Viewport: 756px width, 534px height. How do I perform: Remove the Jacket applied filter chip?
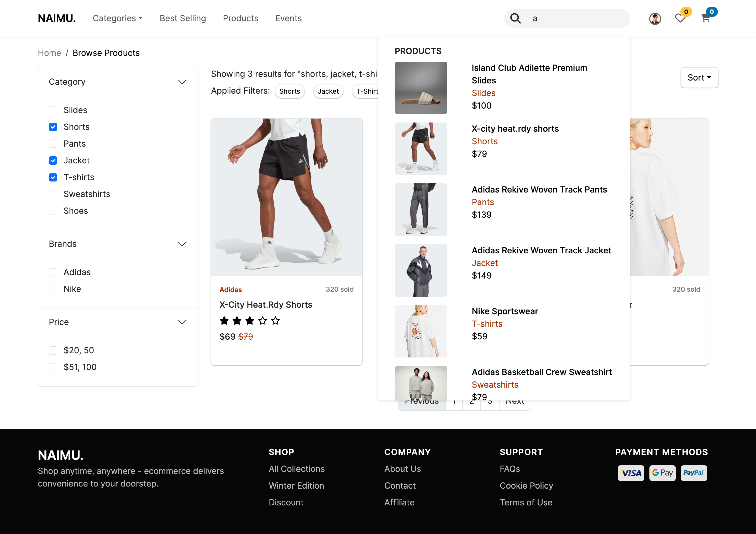(328, 91)
